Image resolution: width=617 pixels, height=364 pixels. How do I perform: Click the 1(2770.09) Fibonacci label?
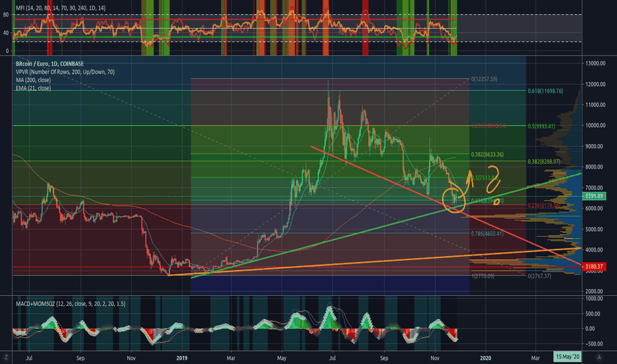483,276
